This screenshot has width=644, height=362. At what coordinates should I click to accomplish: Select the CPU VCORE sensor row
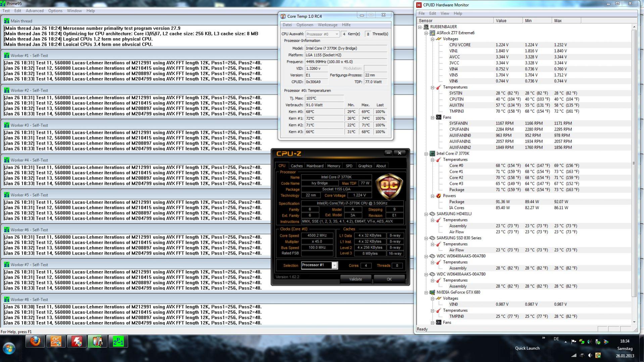click(x=524, y=45)
